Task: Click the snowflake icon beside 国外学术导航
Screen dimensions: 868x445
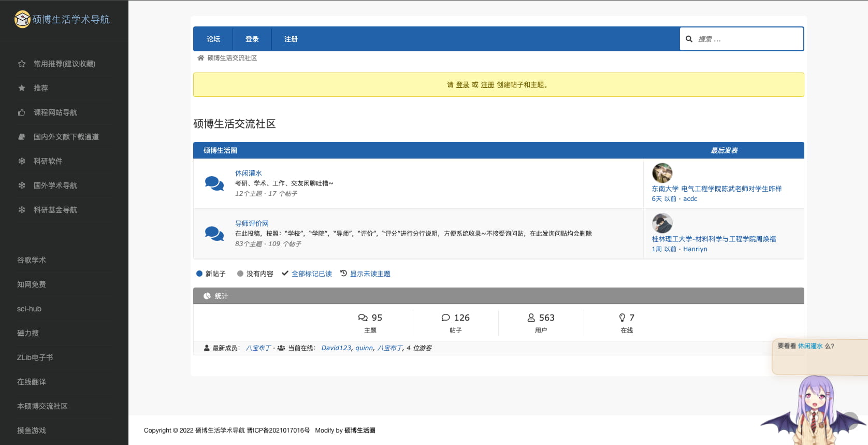Action: point(22,185)
